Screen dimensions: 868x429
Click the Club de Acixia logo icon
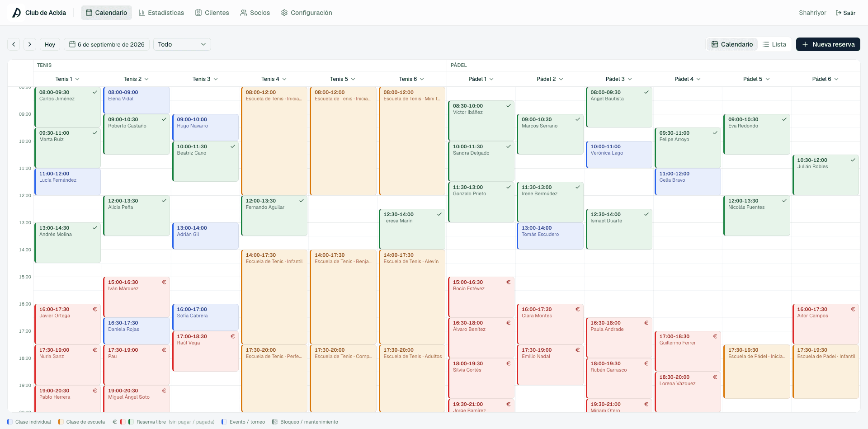(17, 13)
